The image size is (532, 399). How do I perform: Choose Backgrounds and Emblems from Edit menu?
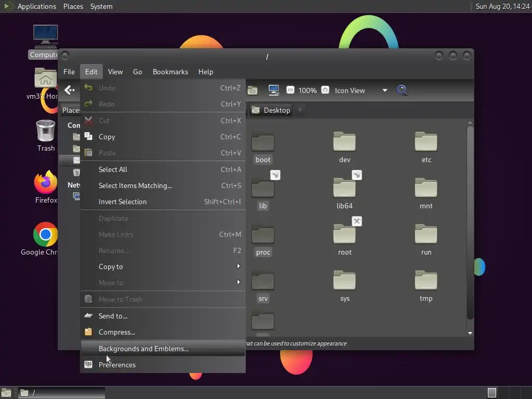tap(163, 349)
